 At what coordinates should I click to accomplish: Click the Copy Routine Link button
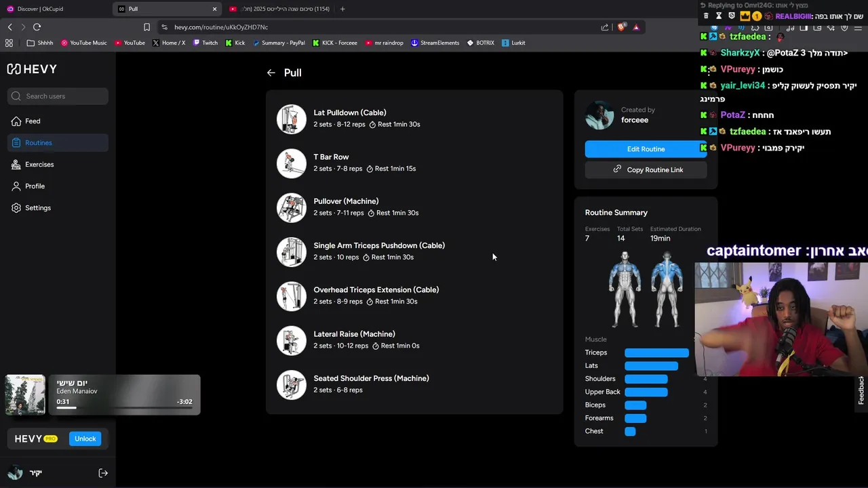point(646,169)
